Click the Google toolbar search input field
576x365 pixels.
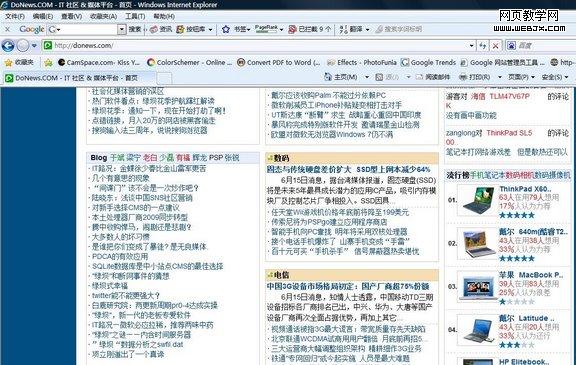point(86,29)
